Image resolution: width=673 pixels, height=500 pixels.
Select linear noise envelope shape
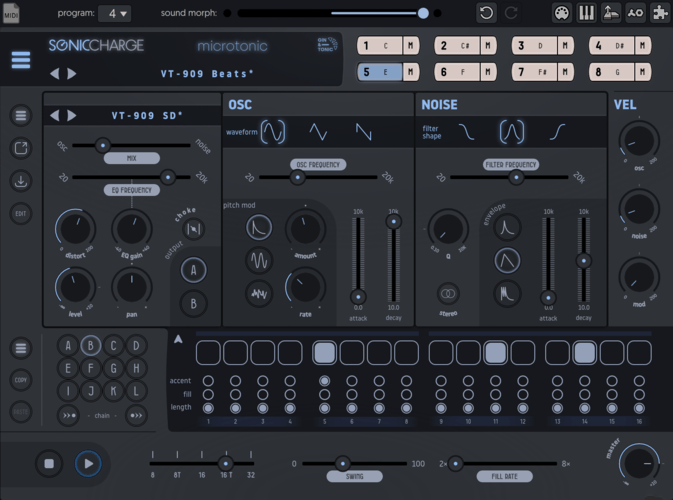[507, 261]
